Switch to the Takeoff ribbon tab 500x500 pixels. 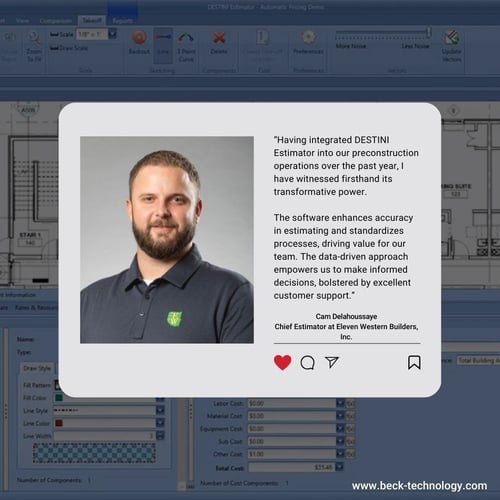92,21
